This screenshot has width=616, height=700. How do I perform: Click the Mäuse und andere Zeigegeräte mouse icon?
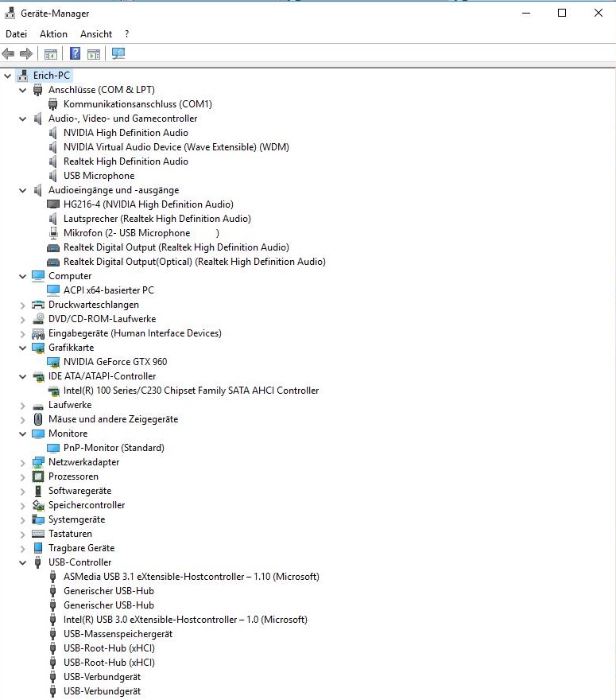coord(38,419)
